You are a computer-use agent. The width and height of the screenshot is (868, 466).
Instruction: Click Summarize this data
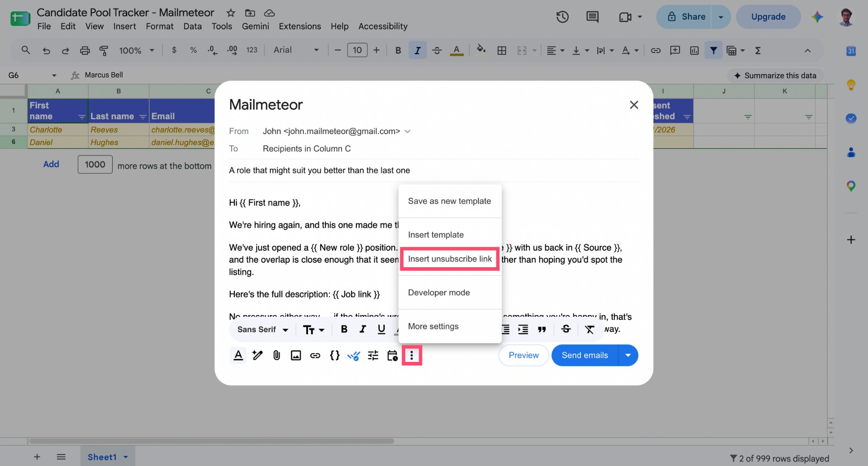[x=775, y=76]
